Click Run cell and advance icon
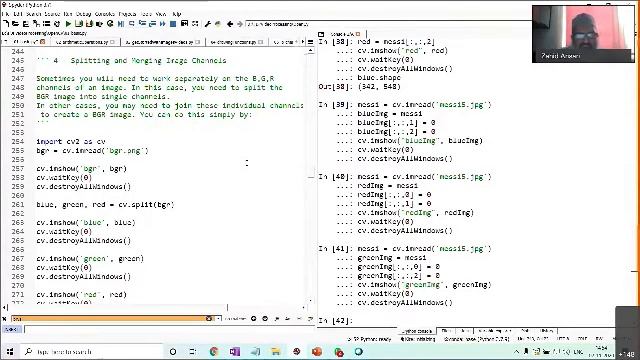 89,24
